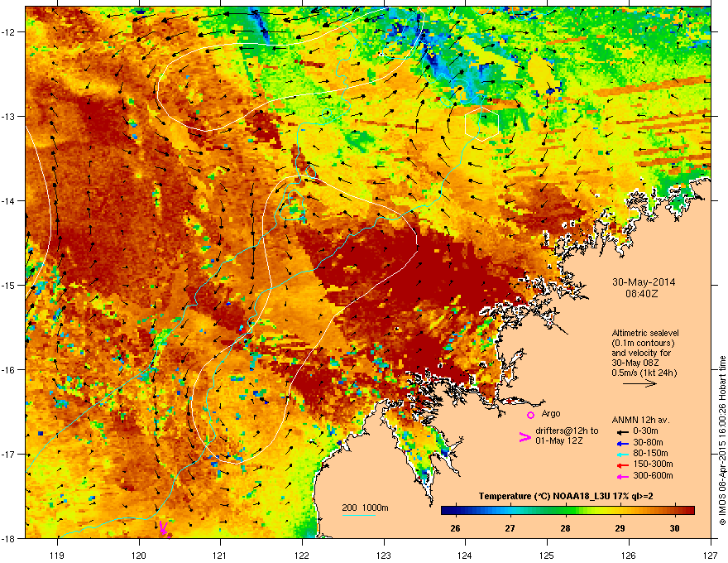Click the longitude label '123'

384,555
